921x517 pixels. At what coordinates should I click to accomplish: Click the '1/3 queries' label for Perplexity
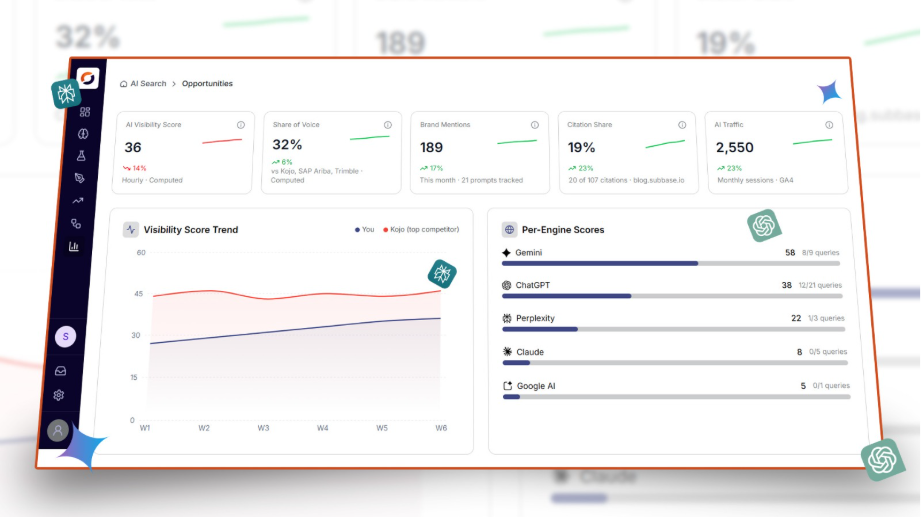click(x=826, y=318)
